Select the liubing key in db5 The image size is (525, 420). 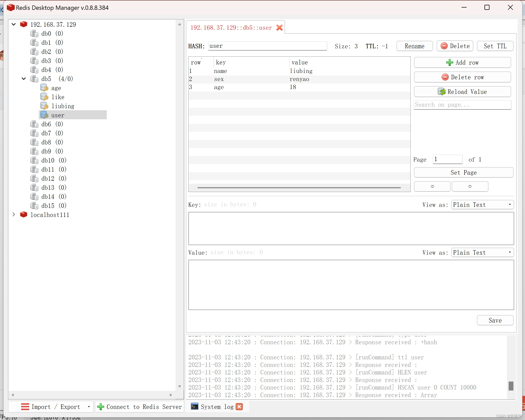coord(63,106)
